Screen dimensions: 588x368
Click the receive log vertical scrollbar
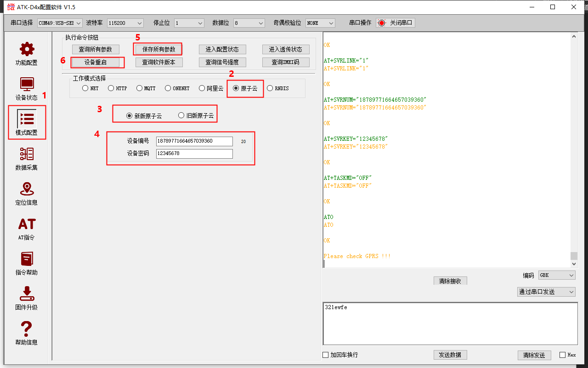pyautogui.click(x=573, y=147)
